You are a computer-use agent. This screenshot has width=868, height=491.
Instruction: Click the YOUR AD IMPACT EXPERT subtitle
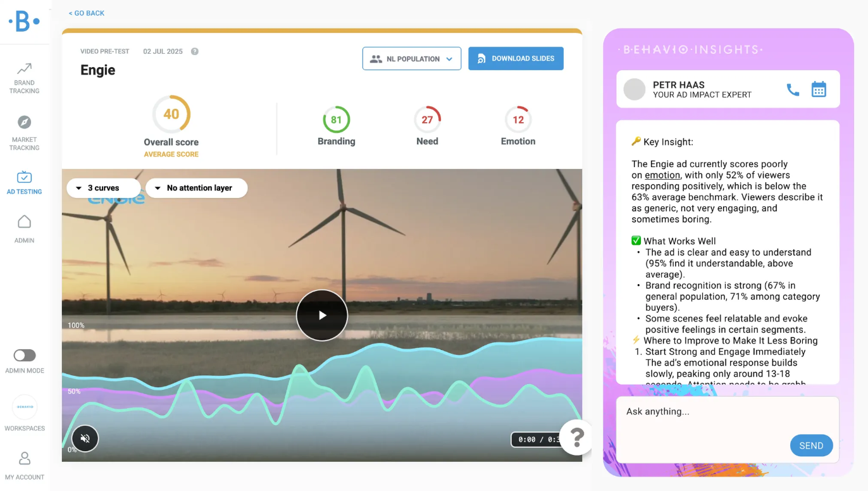702,95
